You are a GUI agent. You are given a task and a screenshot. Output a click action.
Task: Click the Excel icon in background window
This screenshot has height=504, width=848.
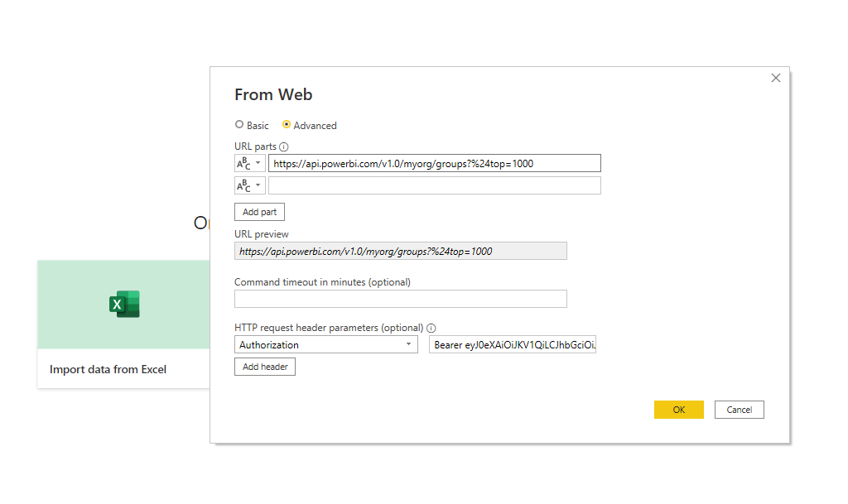[x=124, y=304]
